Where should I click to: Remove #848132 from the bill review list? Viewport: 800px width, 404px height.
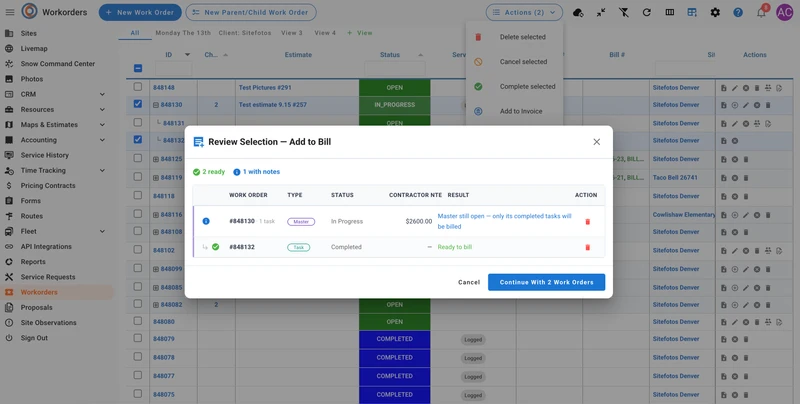click(x=587, y=247)
